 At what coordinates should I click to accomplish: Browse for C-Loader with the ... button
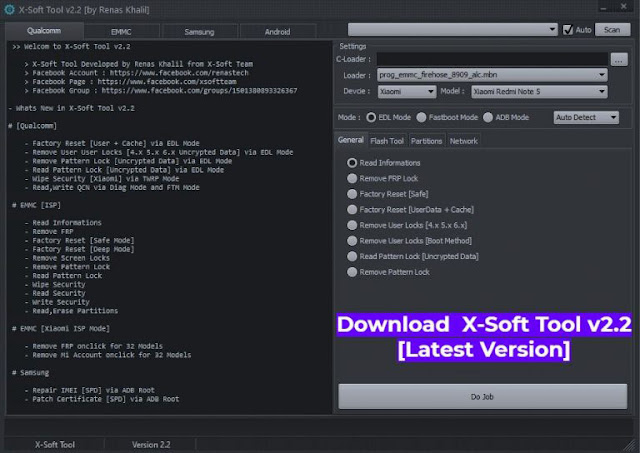pos(619,60)
